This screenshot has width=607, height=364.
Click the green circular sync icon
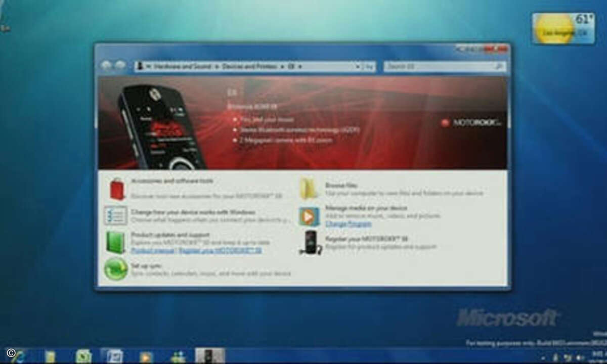(116, 268)
